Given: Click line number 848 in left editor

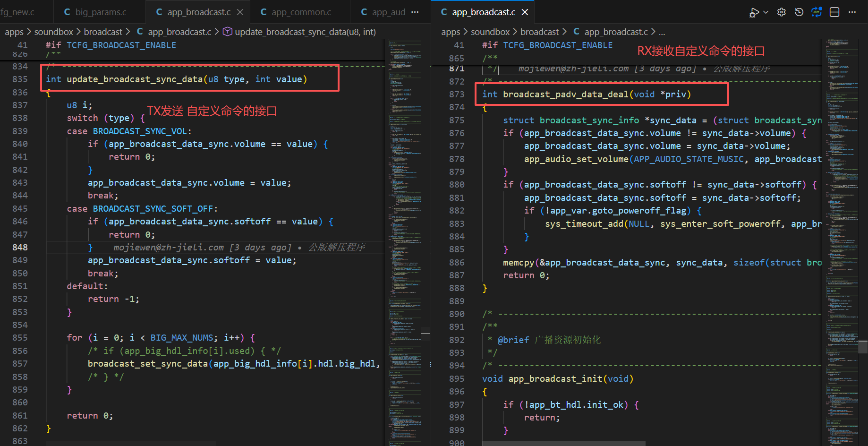Looking at the screenshot, I should (x=20, y=248).
